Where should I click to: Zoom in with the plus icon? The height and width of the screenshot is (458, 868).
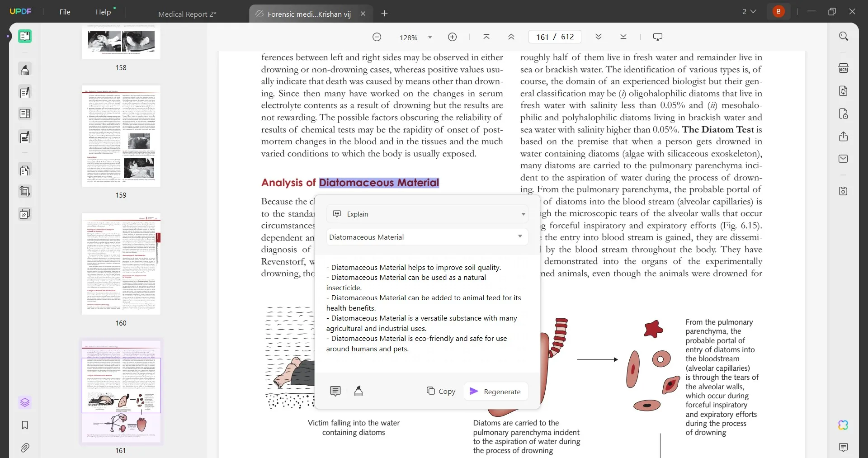point(452,37)
